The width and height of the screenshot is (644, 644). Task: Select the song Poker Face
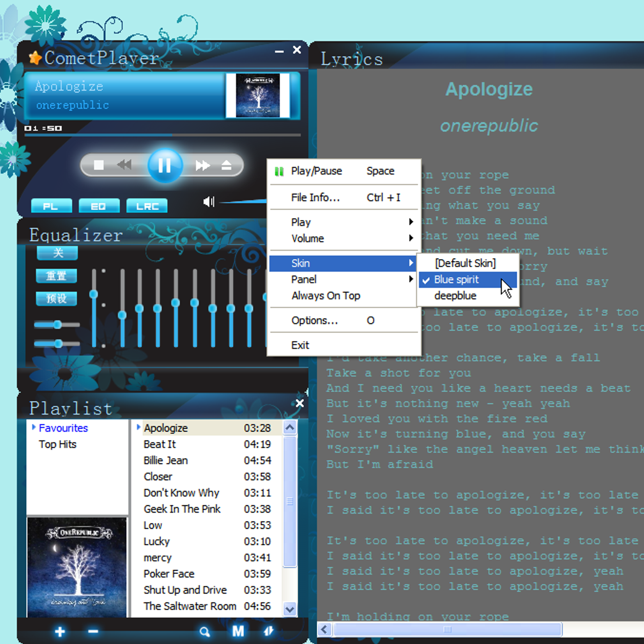(207, 574)
